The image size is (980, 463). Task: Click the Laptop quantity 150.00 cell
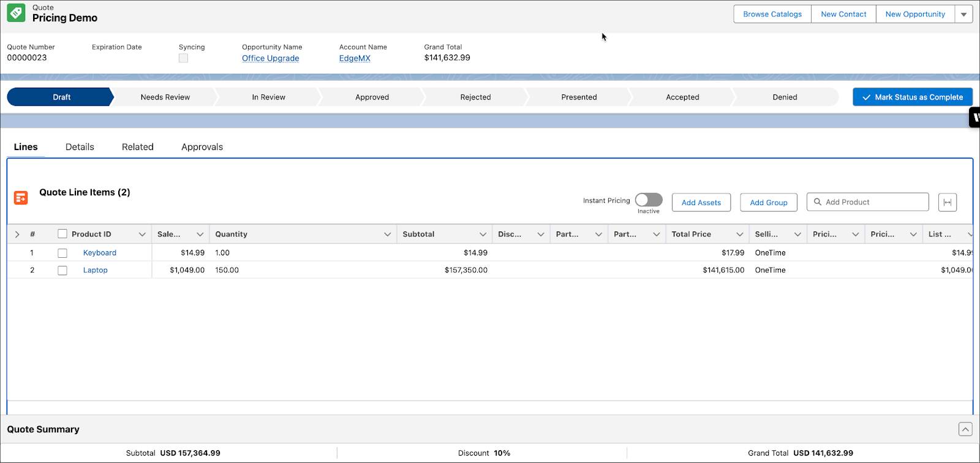pos(303,270)
